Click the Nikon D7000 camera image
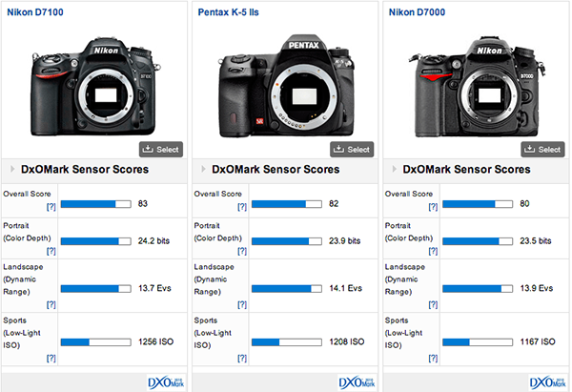This screenshot has height=392, width=572. click(477, 87)
